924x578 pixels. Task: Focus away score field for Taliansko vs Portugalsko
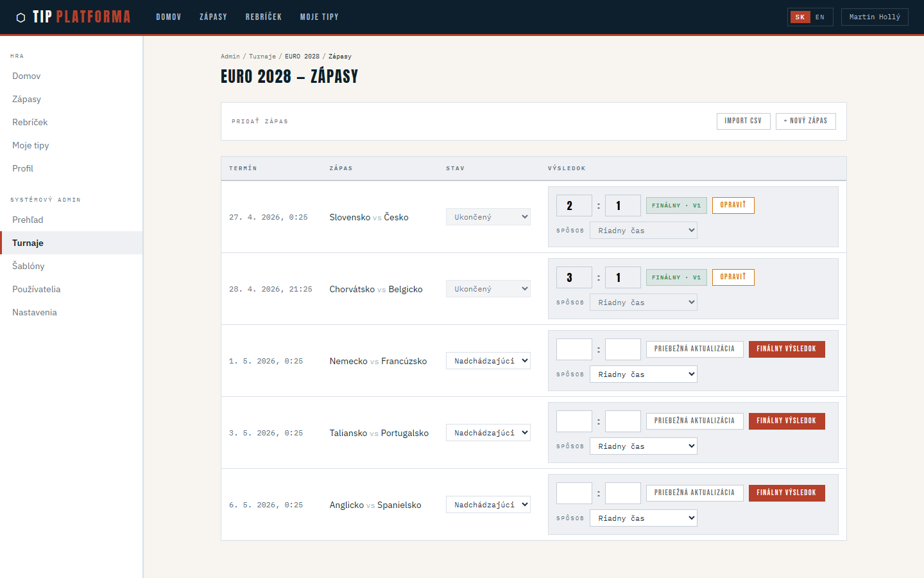pyautogui.click(x=622, y=421)
